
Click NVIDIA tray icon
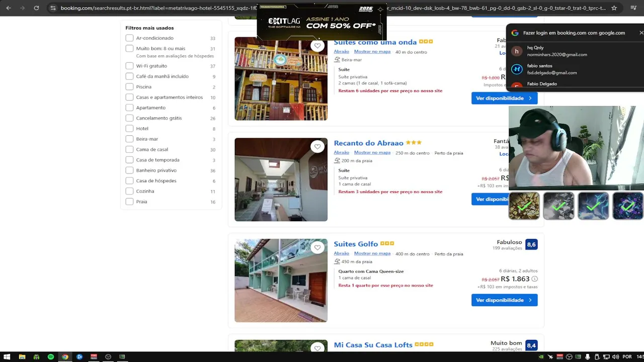(x=541, y=357)
